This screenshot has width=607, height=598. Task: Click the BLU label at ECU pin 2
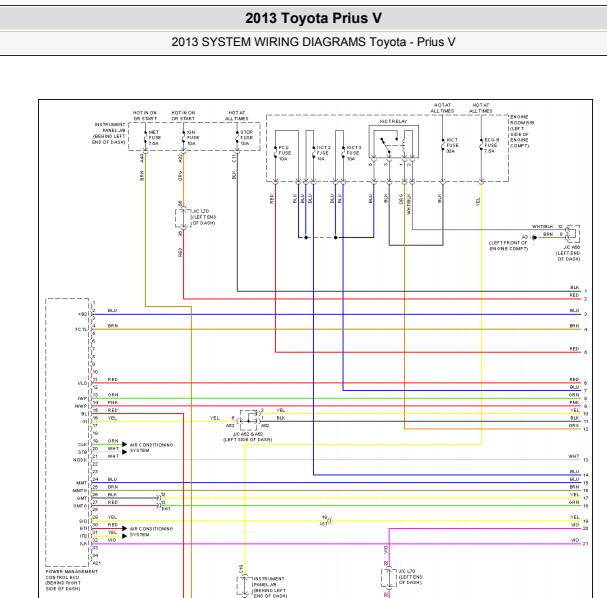click(x=112, y=310)
